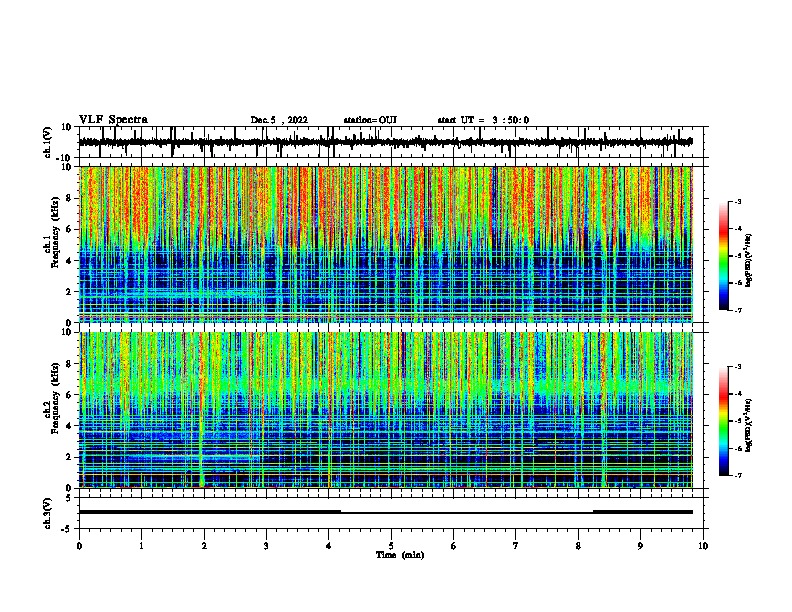792x612 pixels.
Task: Select the date text "Dec. 5, 2022"
Action: point(279,120)
